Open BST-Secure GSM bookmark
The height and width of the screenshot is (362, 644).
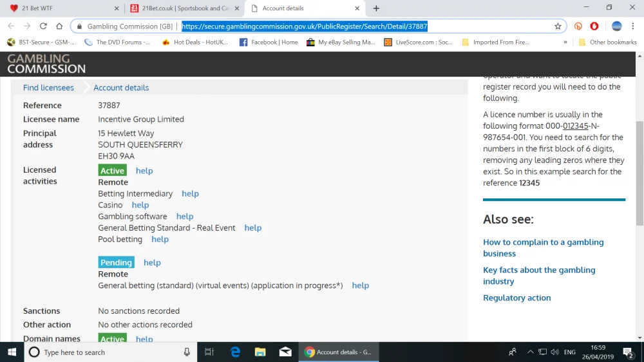(41, 42)
